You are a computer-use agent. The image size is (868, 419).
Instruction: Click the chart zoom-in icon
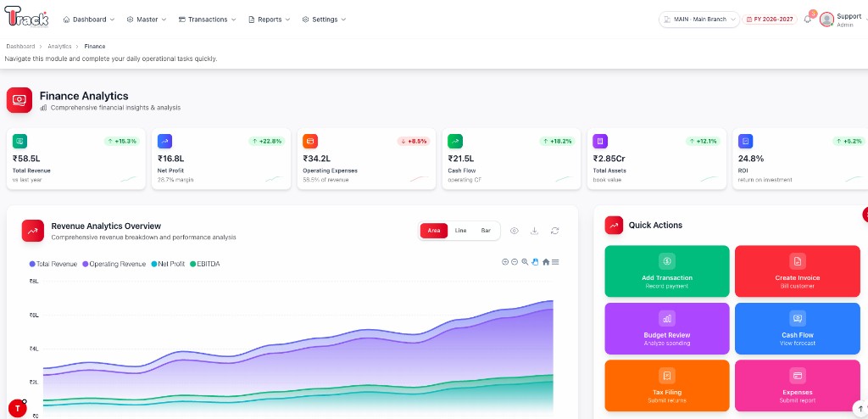(x=505, y=261)
